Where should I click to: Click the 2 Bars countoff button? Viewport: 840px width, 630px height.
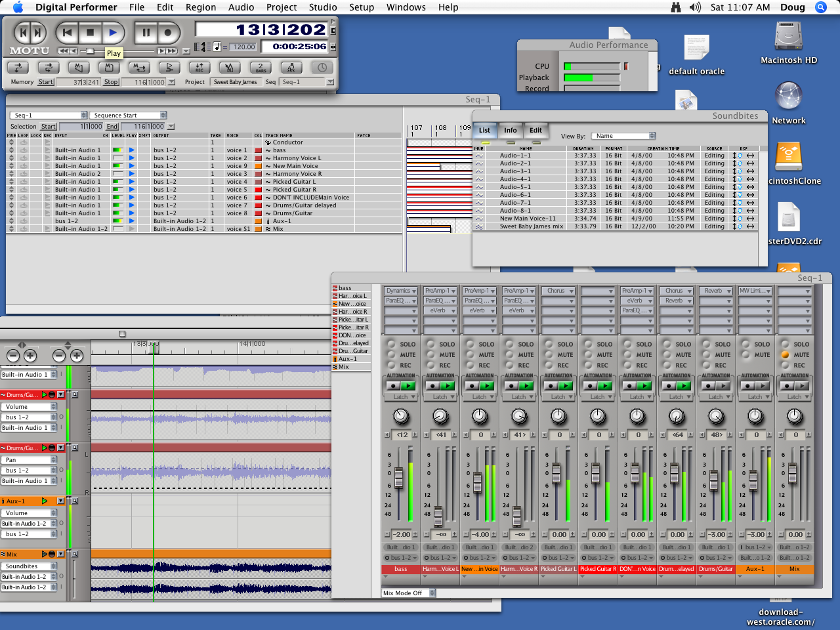coord(261,68)
